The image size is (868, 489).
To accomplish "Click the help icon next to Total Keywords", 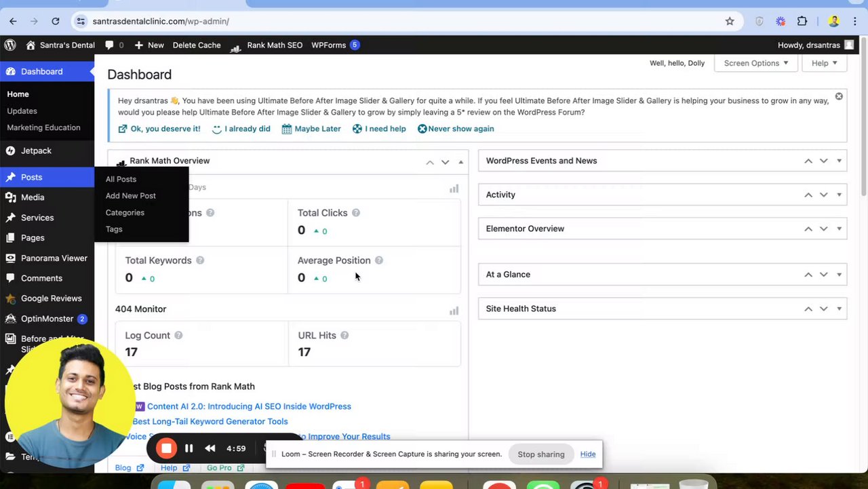I will point(200,260).
